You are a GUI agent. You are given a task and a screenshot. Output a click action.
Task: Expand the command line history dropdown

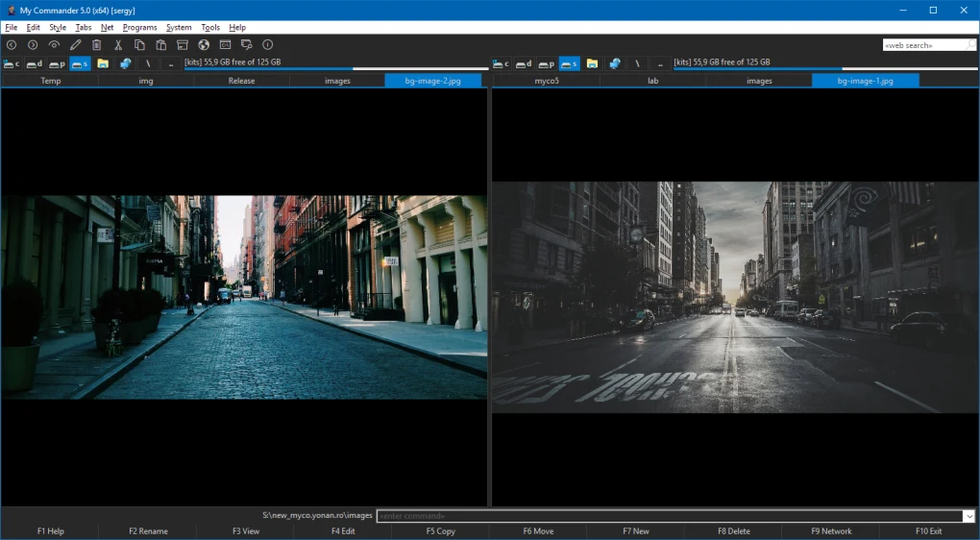tap(968, 516)
